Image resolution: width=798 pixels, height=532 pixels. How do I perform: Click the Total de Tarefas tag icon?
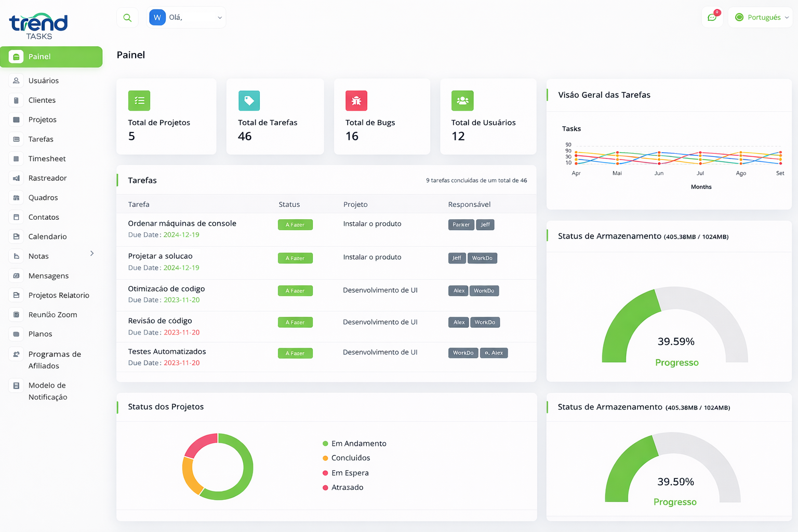[x=249, y=101]
